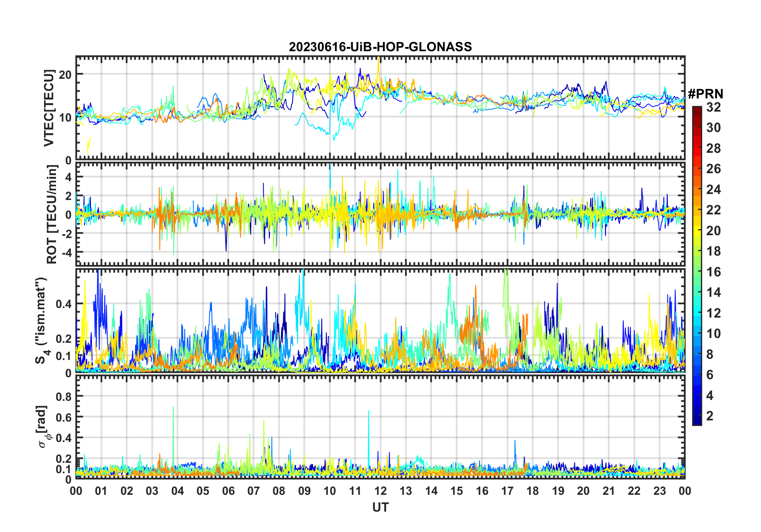Select the ROT [TECU/min] y-axis label
Screen dimensions: 761x532
52,214
